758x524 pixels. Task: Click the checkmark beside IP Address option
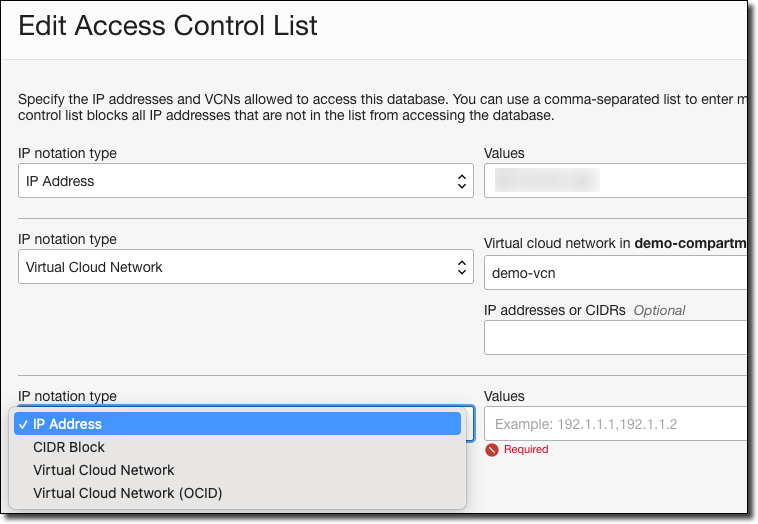23,424
